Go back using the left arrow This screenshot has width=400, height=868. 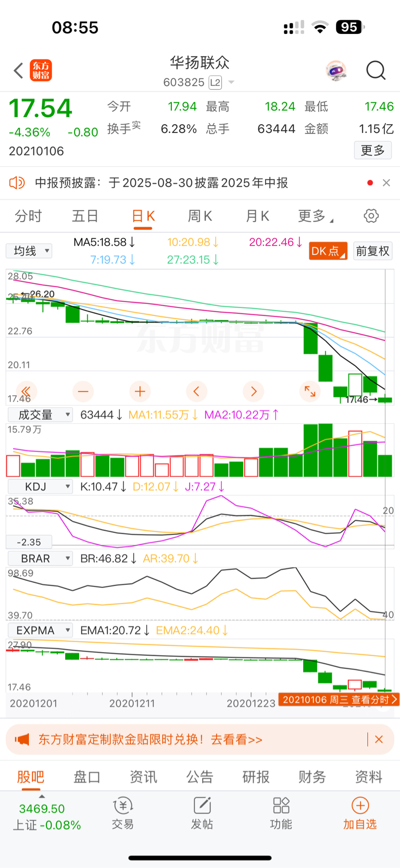point(19,70)
